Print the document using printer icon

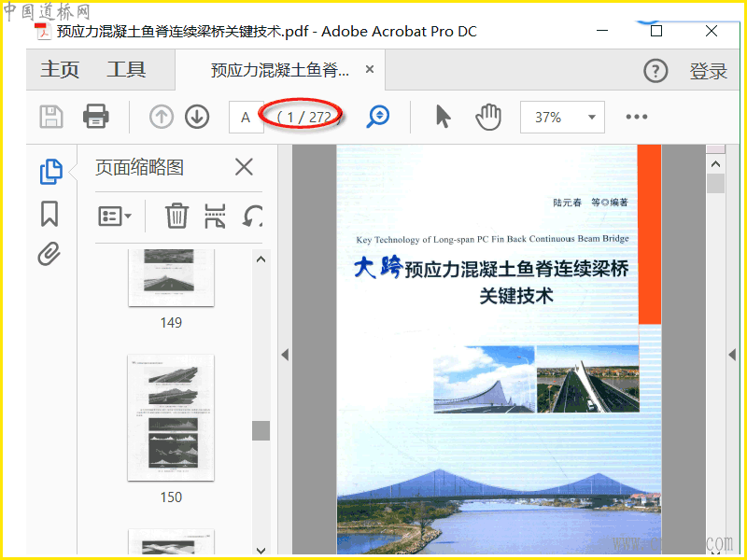pos(96,116)
